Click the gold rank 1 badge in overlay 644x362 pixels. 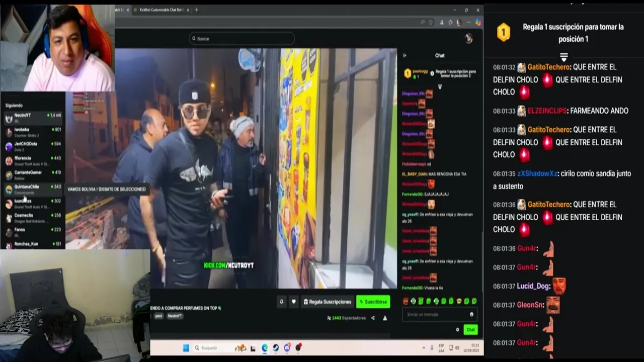coord(504,33)
